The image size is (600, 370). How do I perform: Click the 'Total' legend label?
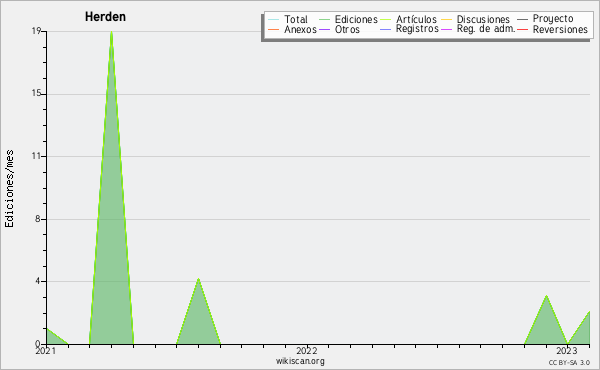pos(296,19)
